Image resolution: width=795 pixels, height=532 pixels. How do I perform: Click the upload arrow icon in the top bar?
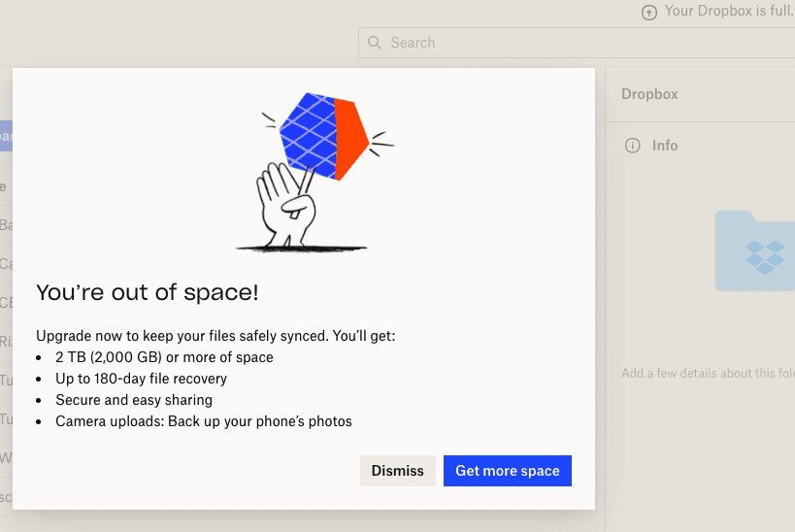649,12
